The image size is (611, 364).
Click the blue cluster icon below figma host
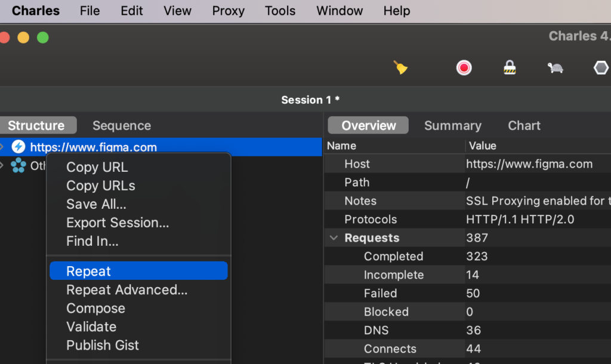coord(18,165)
